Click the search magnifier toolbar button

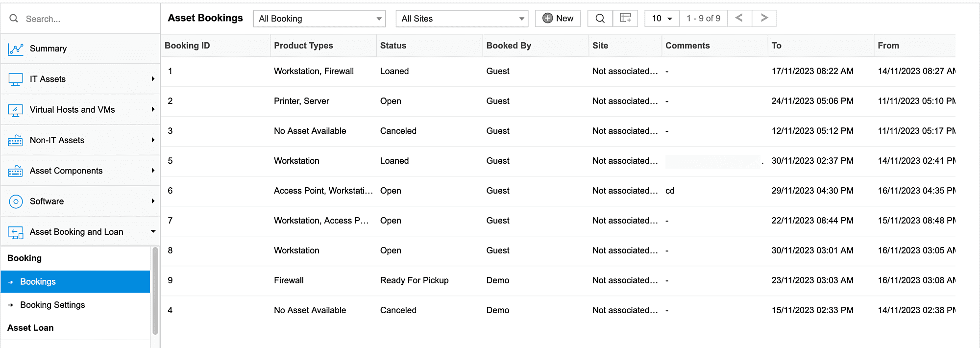click(x=600, y=19)
